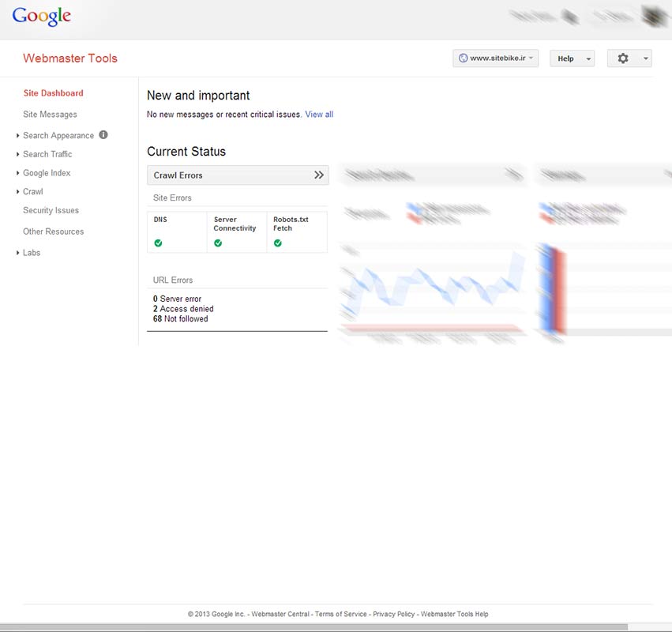Open Webmaster Tools Help footer link
Screen dimensions: 672x632
click(x=454, y=614)
